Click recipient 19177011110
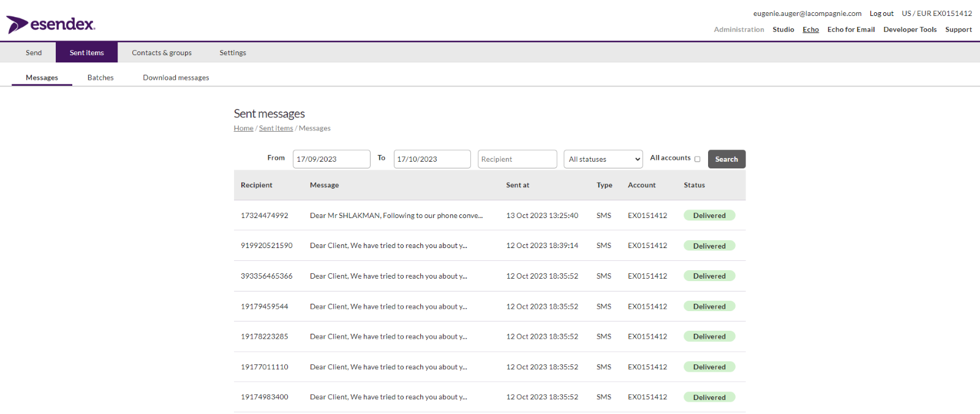The image size is (980, 414). click(x=264, y=367)
